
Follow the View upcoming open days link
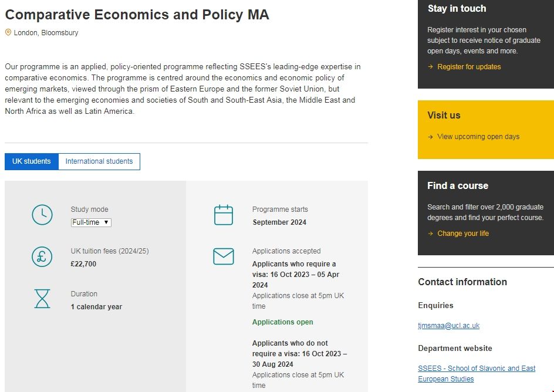478,137
